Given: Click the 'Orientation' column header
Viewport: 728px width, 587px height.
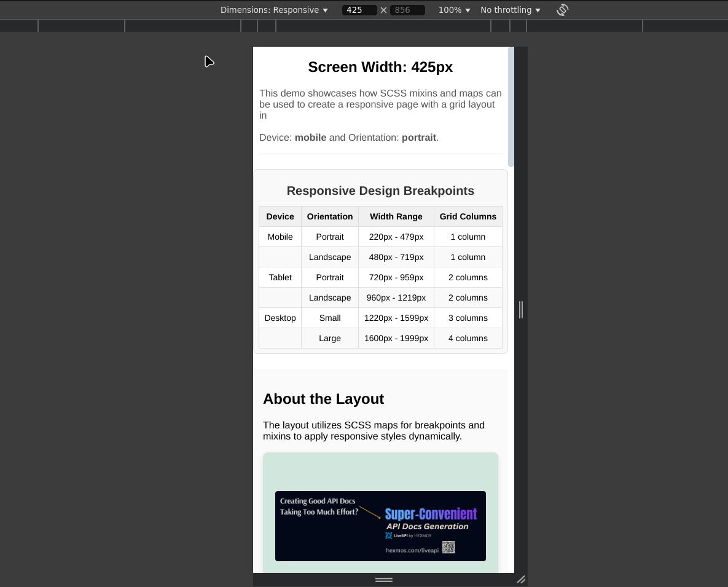Looking at the screenshot, I should click(x=330, y=216).
